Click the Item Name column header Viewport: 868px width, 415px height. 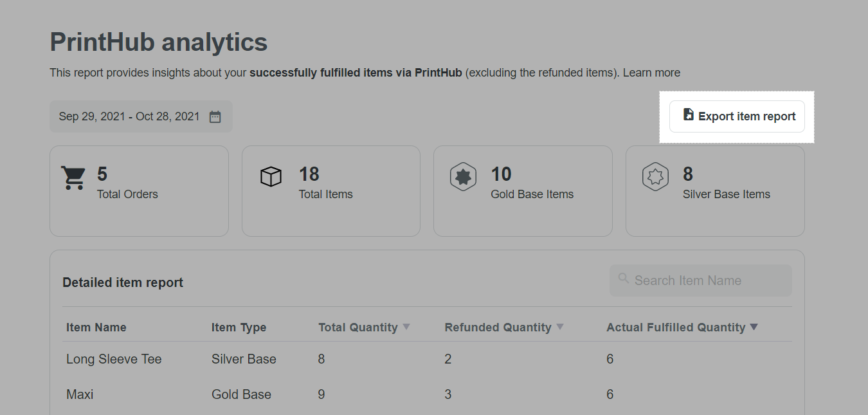(96, 327)
